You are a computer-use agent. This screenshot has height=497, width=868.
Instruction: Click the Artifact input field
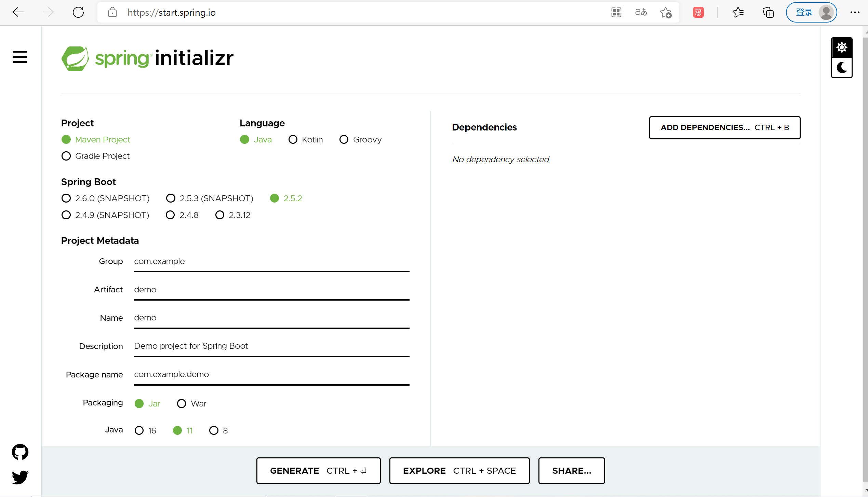point(271,290)
